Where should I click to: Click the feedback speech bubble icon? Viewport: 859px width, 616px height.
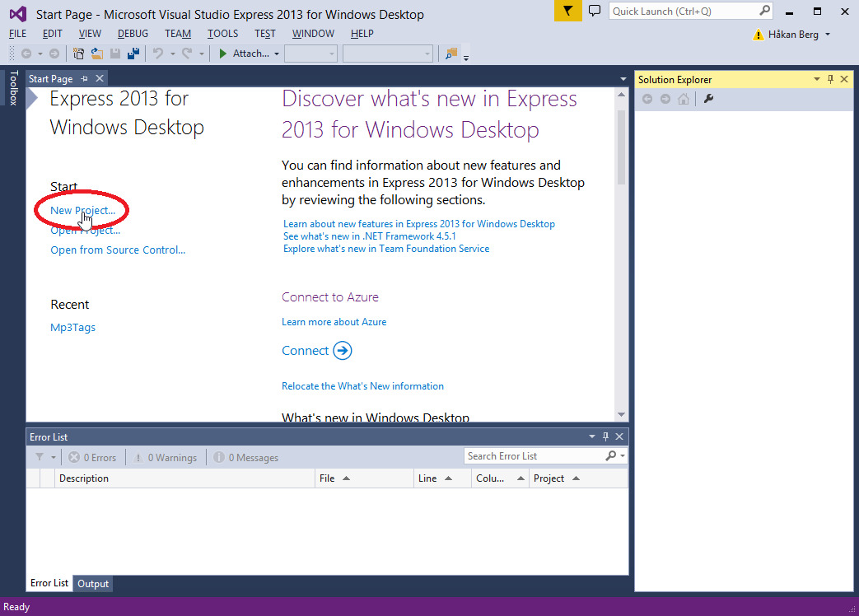[x=595, y=11]
